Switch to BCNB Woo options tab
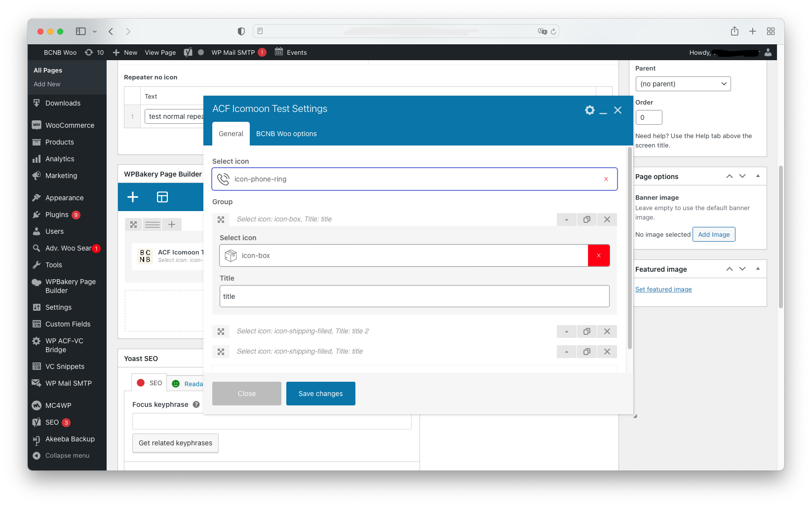 point(286,134)
